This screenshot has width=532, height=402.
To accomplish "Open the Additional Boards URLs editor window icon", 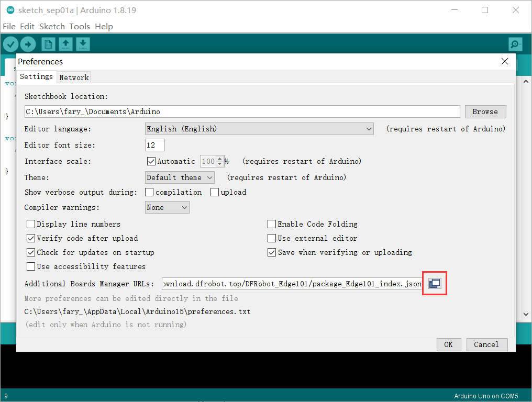I will point(435,283).
